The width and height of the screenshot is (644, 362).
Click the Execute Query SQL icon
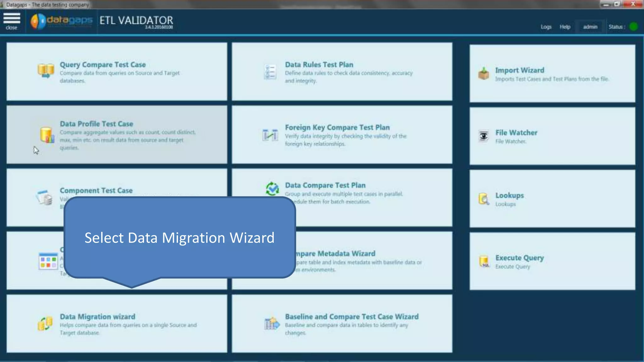(x=484, y=261)
